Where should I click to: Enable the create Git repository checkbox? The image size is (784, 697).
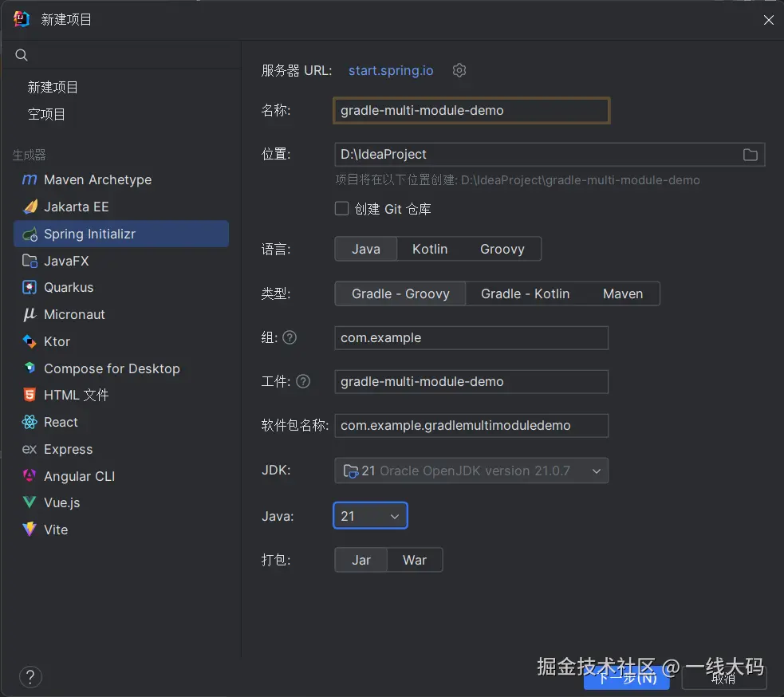pyautogui.click(x=341, y=208)
